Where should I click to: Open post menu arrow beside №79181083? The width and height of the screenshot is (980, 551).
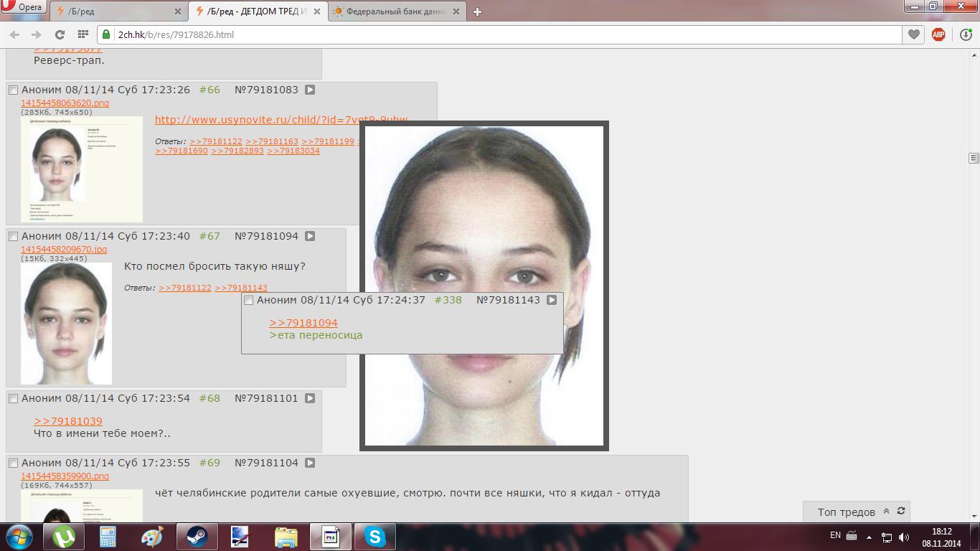click(x=310, y=90)
